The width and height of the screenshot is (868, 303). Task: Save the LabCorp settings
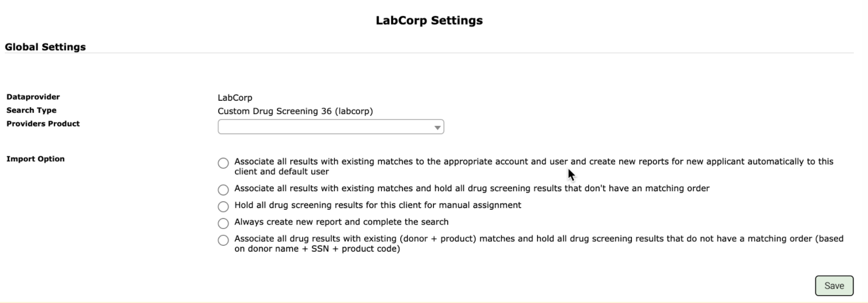pyautogui.click(x=834, y=286)
